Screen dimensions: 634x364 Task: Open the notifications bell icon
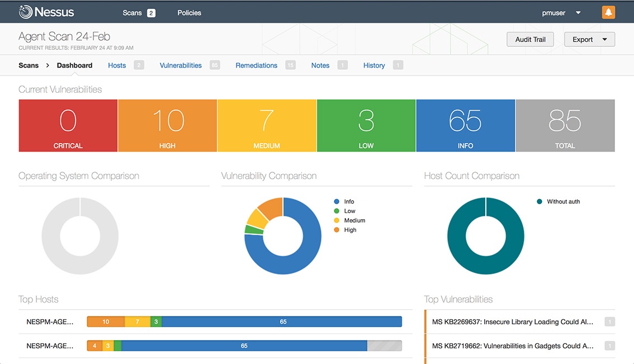tap(608, 12)
